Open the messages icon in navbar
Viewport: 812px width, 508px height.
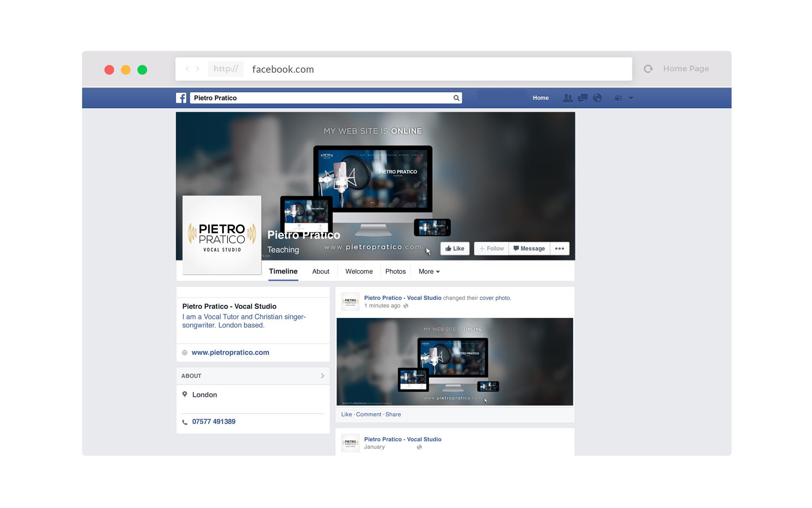pyautogui.click(x=583, y=98)
